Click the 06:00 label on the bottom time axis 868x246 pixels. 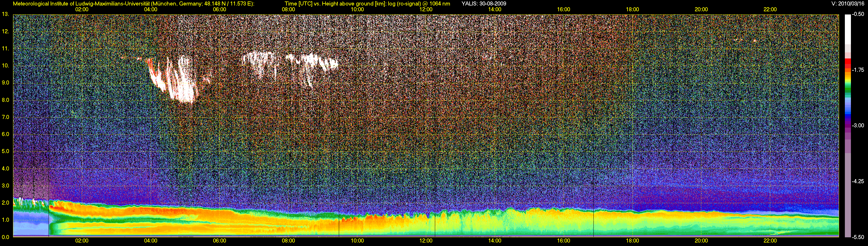click(x=219, y=241)
